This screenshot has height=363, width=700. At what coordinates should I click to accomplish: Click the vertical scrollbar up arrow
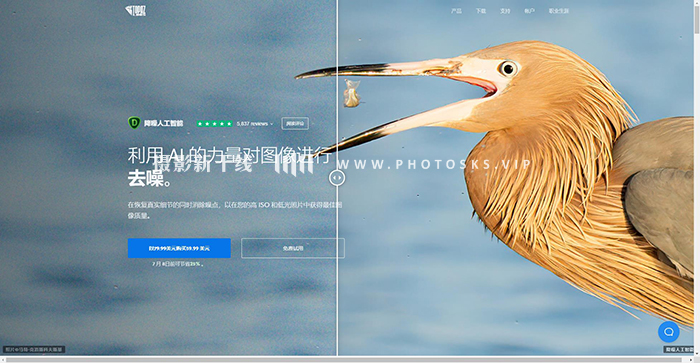[x=696, y=3]
